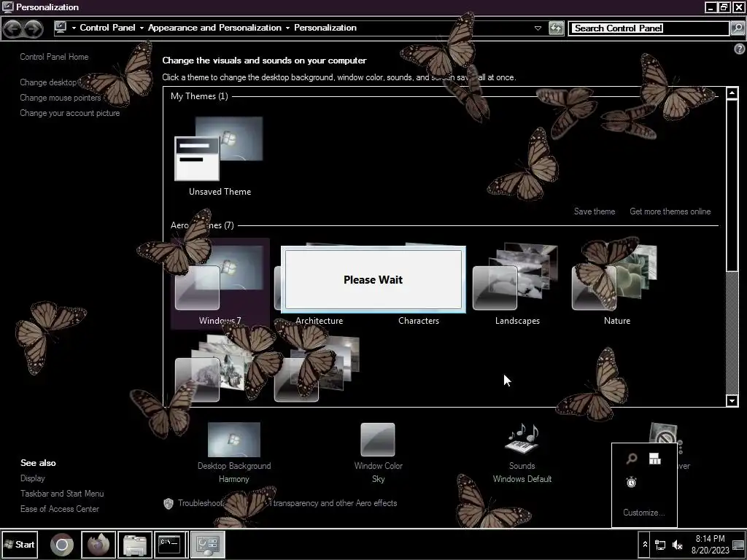Open Ease of Access Center link

pyautogui.click(x=60, y=508)
